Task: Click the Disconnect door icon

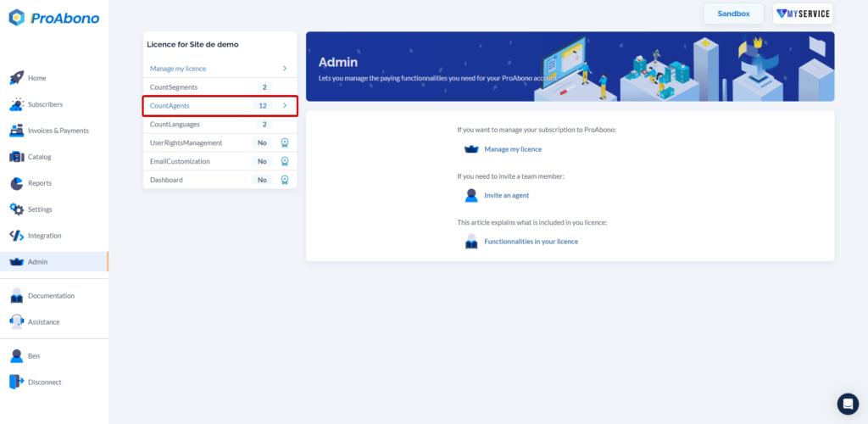Action: pos(17,382)
